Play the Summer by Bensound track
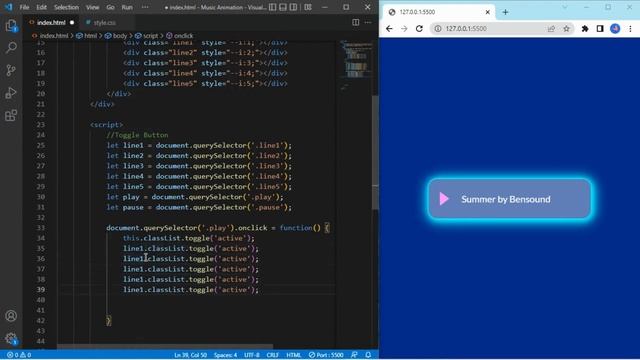The width and height of the screenshot is (640, 360). pos(444,199)
